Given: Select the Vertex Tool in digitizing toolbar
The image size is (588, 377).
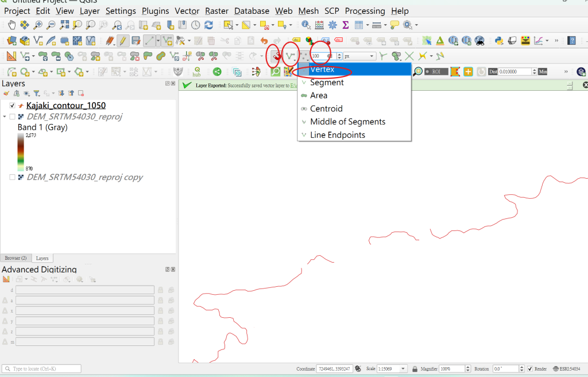Looking at the screenshot, I should point(180,41).
